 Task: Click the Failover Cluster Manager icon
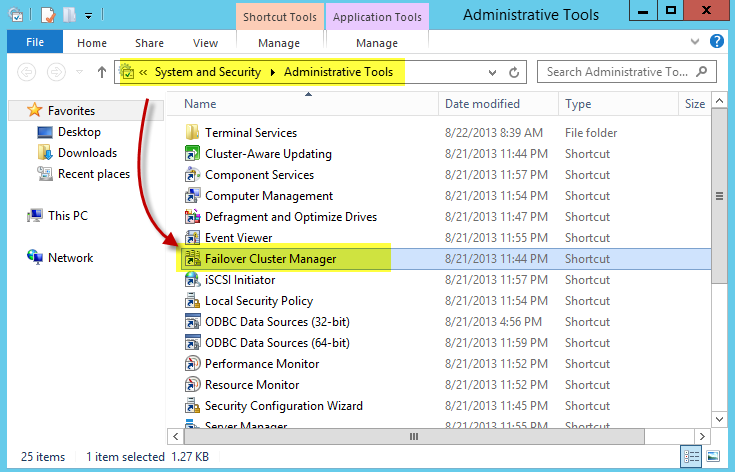coord(192,259)
